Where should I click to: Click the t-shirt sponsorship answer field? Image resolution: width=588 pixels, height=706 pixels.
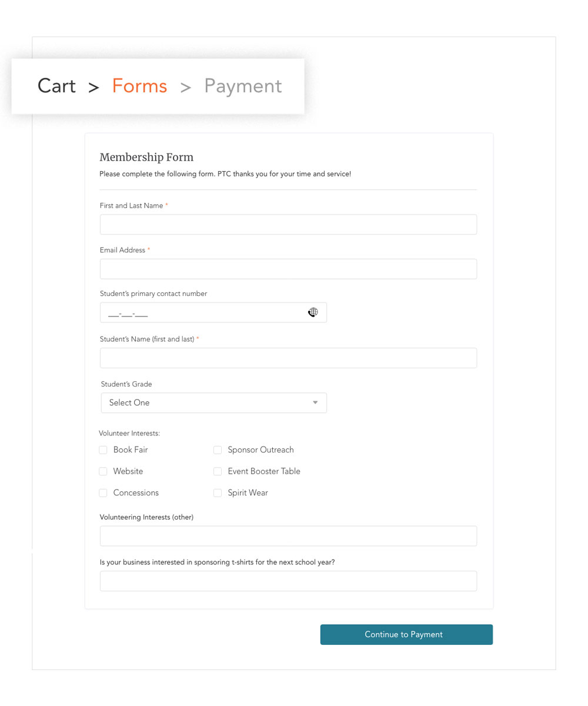288,581
